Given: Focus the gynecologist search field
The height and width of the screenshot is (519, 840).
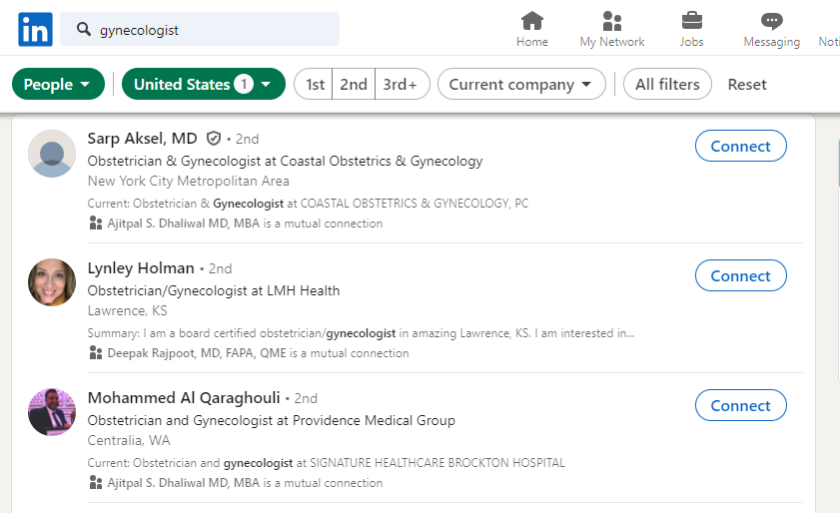Looking at the screenshot, I should pos(199,29).
